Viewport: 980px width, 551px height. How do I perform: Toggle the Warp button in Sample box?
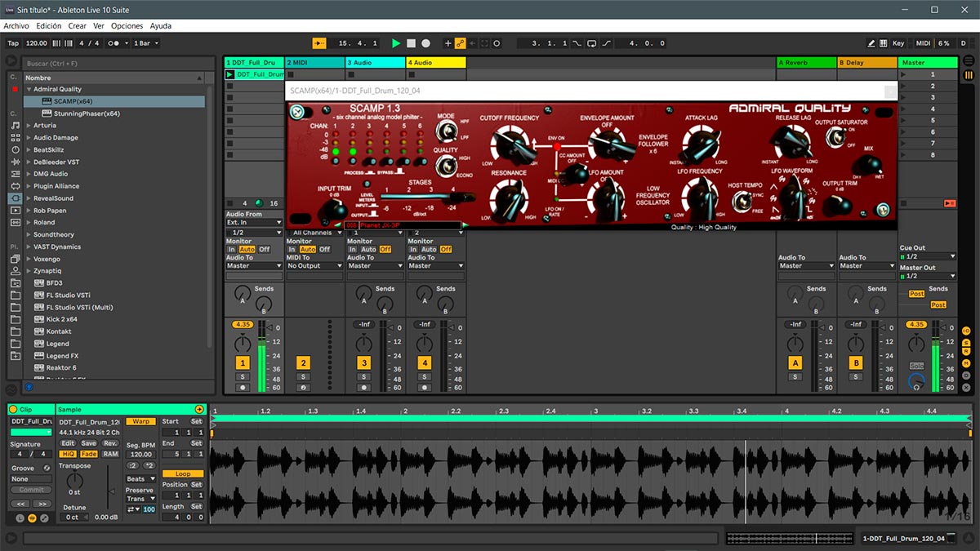point(140,421)
